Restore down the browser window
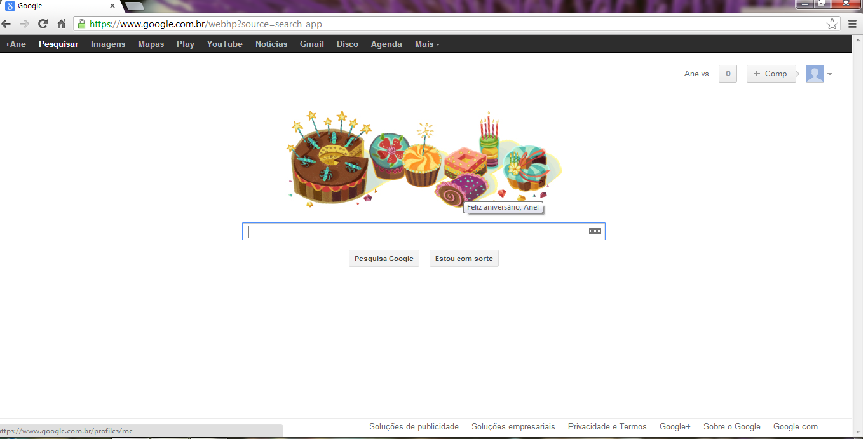This screenshot has width=868, height=439. pyautogui.click(x=822, y=4)
